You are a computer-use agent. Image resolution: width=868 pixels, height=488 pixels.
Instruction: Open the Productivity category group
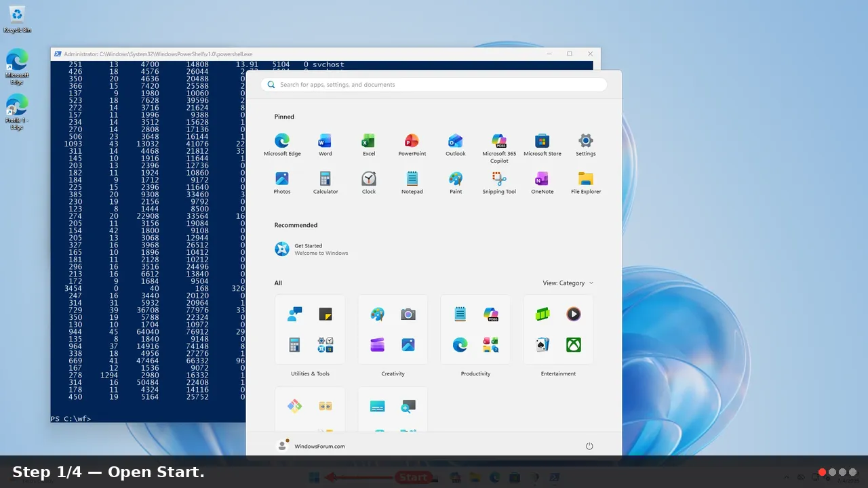tap(475, 336)
